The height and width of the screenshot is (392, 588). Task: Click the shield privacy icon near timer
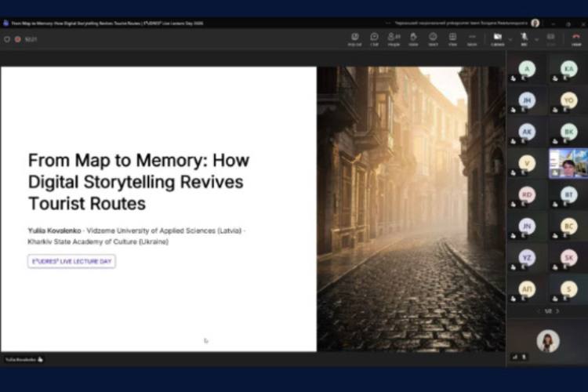tap(6, 38)
